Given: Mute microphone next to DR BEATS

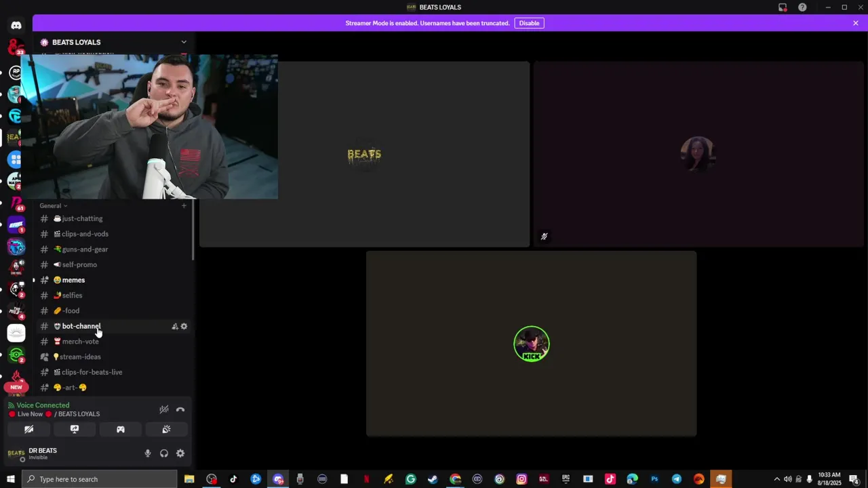Looking at the screenshot, I should [x=148, y=453].
